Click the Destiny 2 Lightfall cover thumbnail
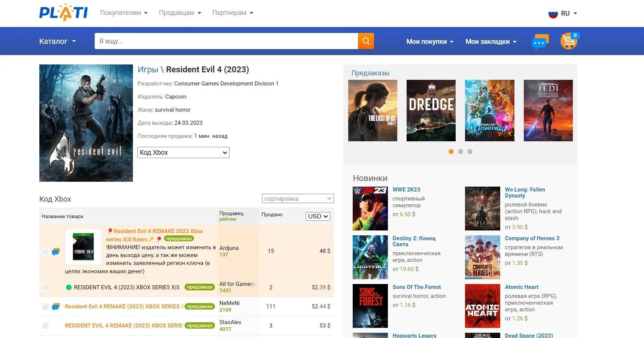Image resolution: width=644 pixels, height=338 pixels. pyautogui.click(x=370, y=257)
